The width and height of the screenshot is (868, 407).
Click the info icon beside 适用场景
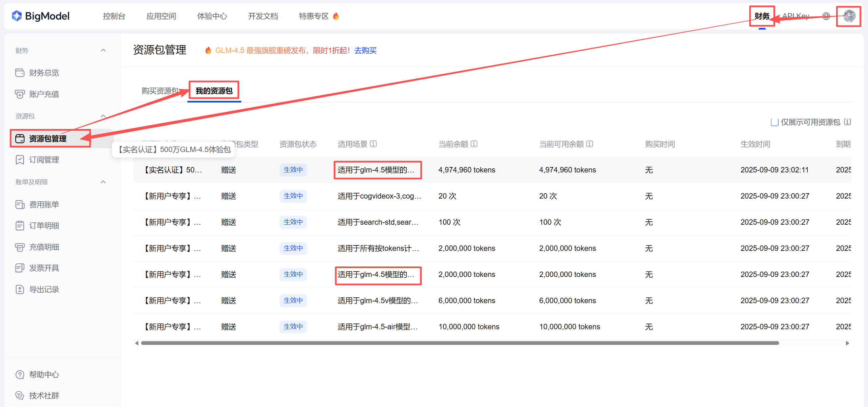373,144
